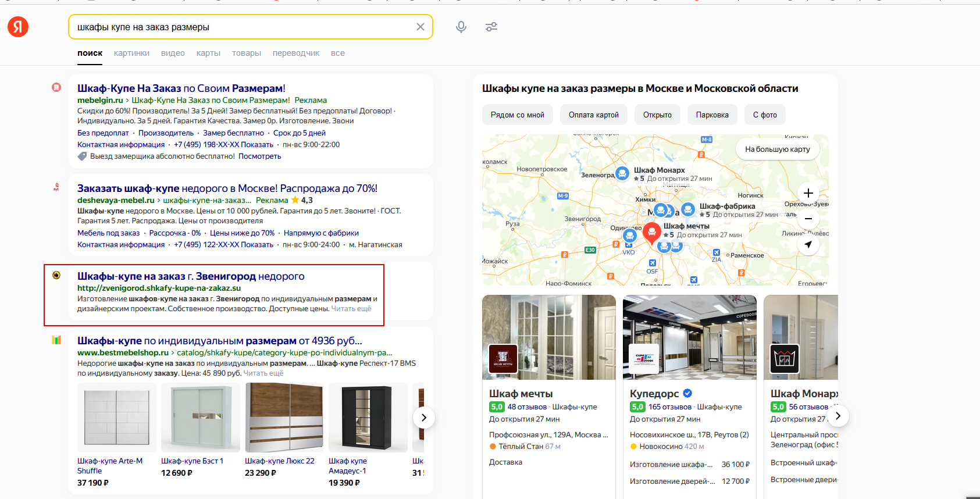Switch to the карты tab
The width and height of the screenshot is (980, 499).
208,53
